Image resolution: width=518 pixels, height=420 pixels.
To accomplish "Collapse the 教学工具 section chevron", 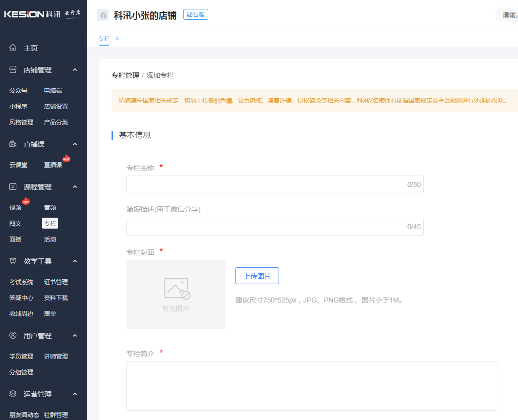I will click(x=75, y=261).
